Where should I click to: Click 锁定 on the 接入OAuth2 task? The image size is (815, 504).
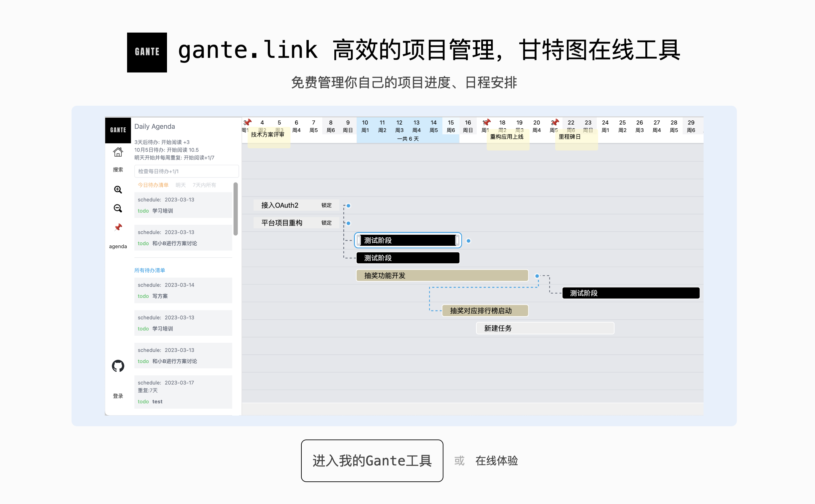pos(326,205)
